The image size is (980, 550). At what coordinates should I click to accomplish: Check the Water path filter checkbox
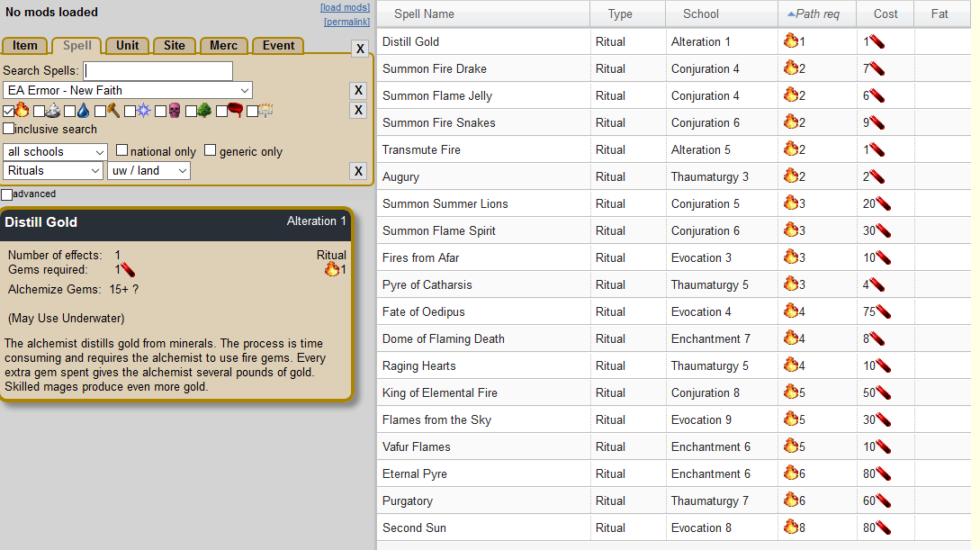pos(69,112)
